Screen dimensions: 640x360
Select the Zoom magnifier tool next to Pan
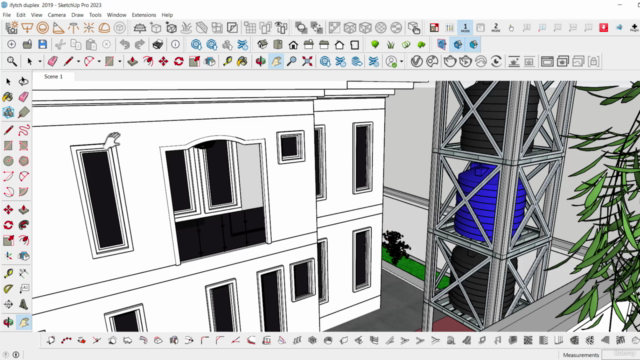(x=291, y=61)
